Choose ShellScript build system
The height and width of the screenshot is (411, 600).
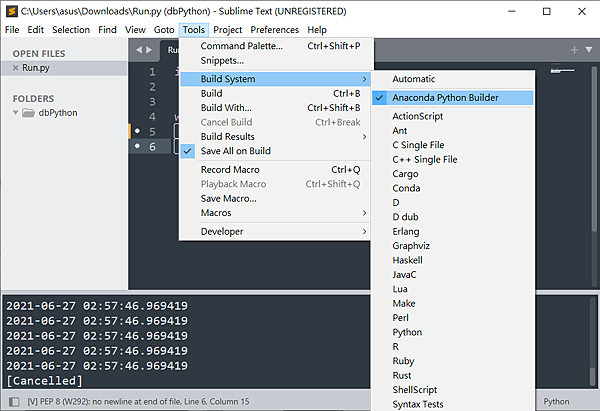(453, 390)
